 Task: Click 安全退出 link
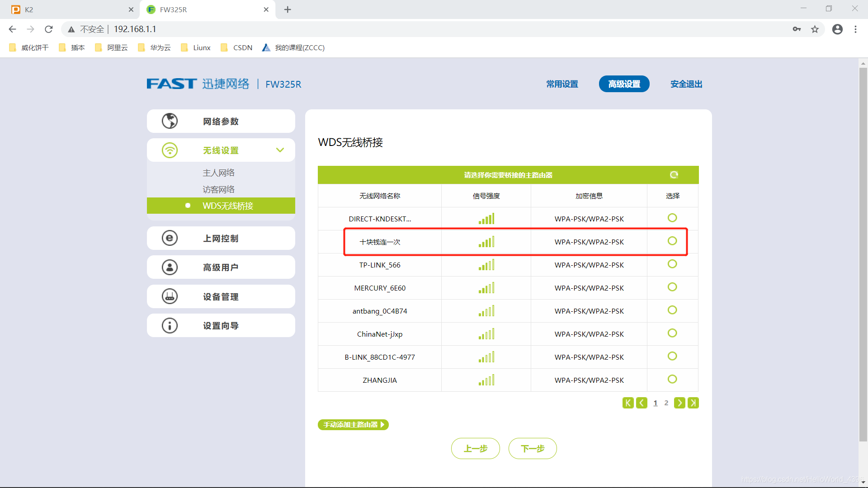[686, 84]
